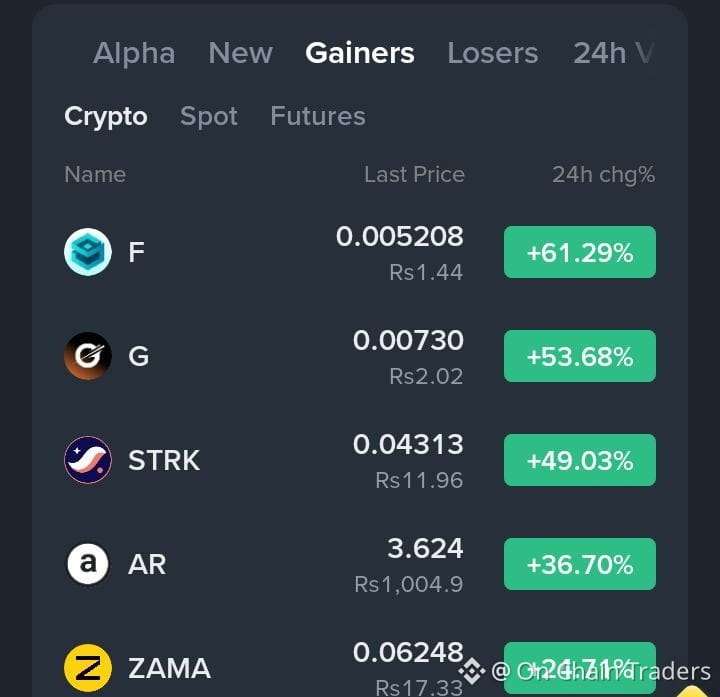The width and height of the screenshot is (720, 697).
Task: Open the ZAMA yellow coin icon
Action: (88, 668)
